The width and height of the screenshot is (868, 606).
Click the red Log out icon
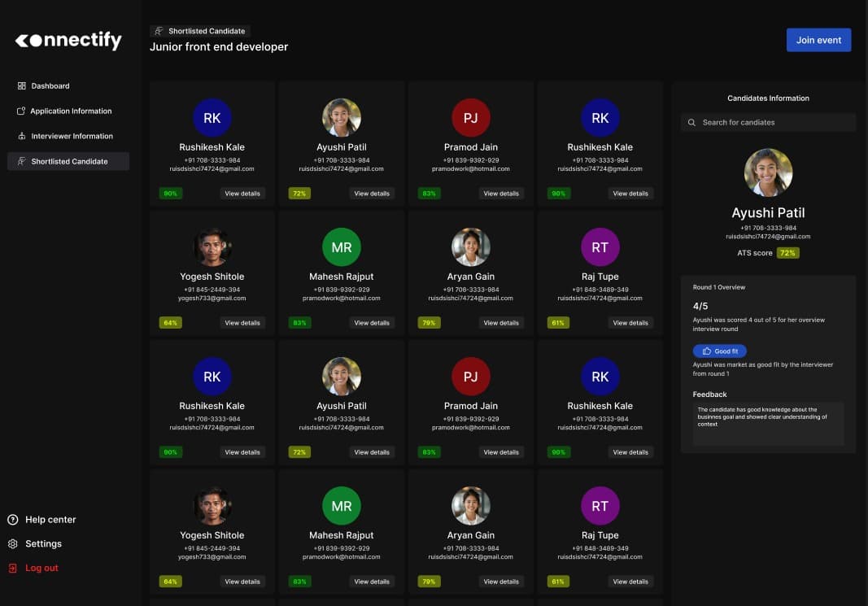point(13,568)
